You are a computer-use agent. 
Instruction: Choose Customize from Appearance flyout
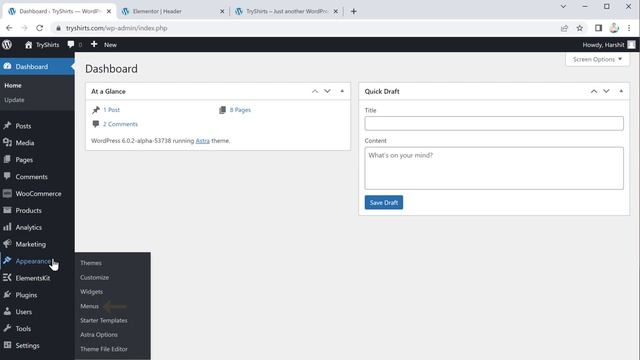(94, 277)
